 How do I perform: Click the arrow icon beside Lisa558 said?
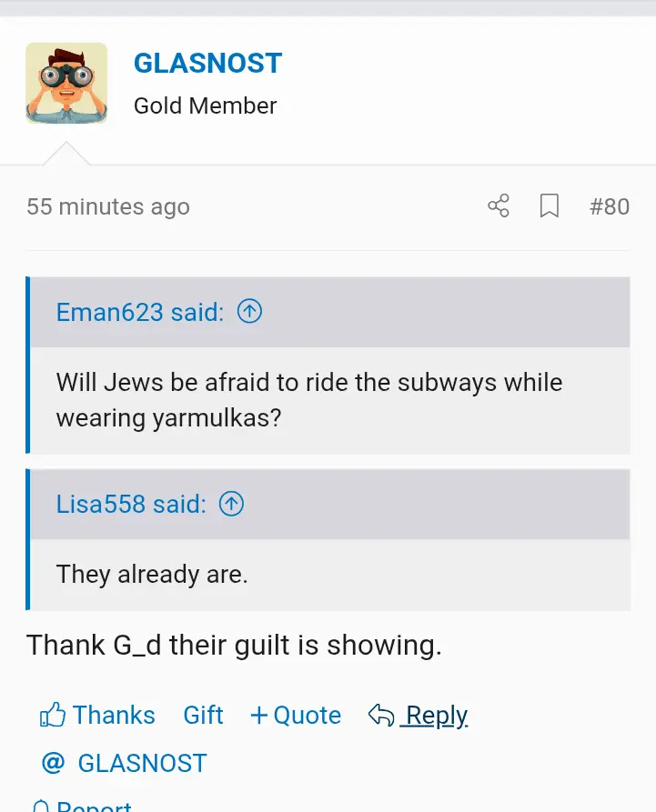[230, 503]
